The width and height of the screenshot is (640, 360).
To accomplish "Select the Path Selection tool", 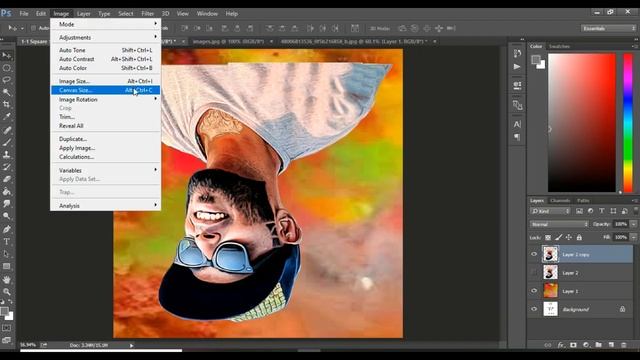I will (7, 254).
